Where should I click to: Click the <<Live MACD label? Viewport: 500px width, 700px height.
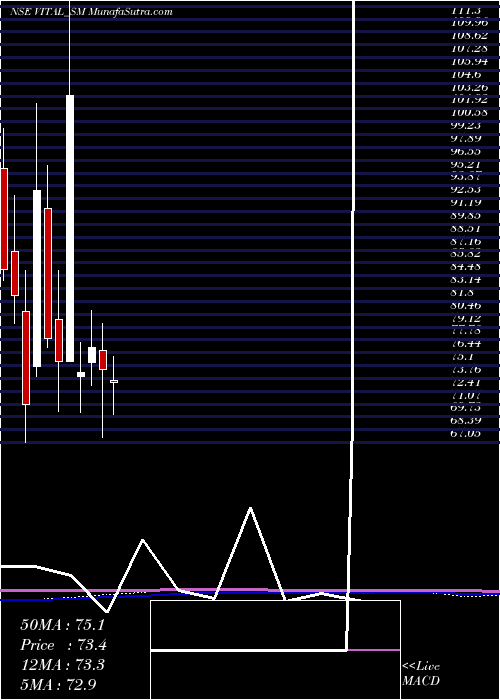click(x=421, y=674)
